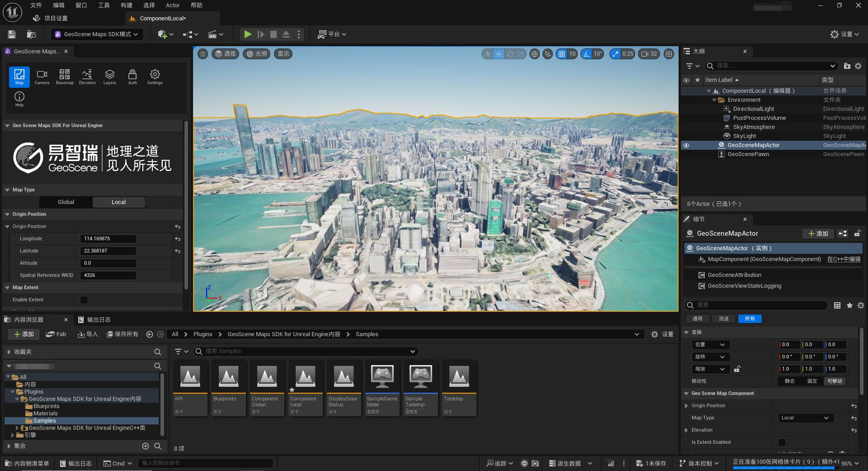Open the 工具 menu

point(104,5)
